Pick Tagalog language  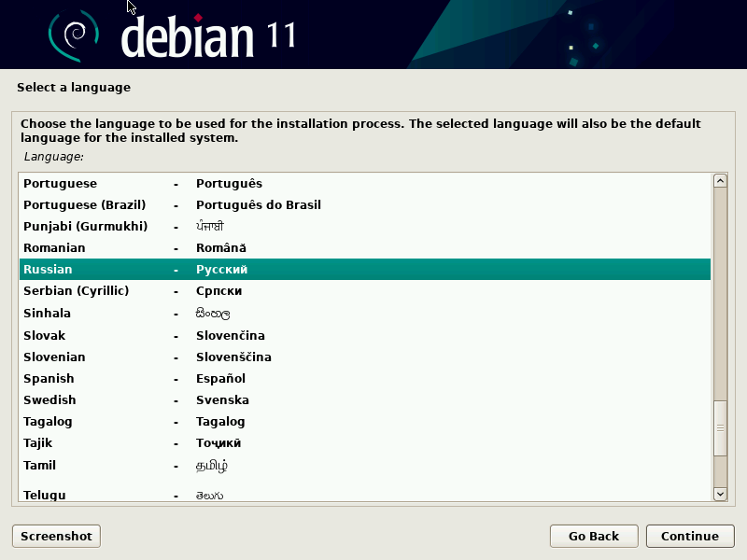point(365,422)
